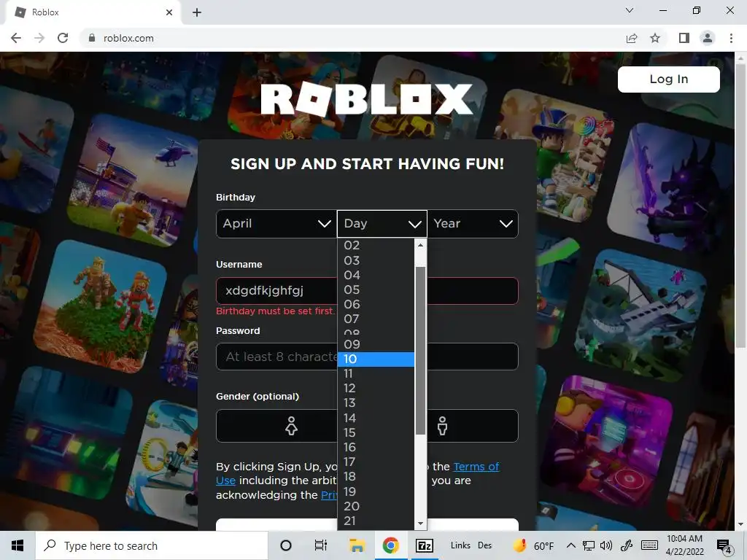Open the Year dropdown
Screen dimensions: 747x560
[x=473, y=224]
